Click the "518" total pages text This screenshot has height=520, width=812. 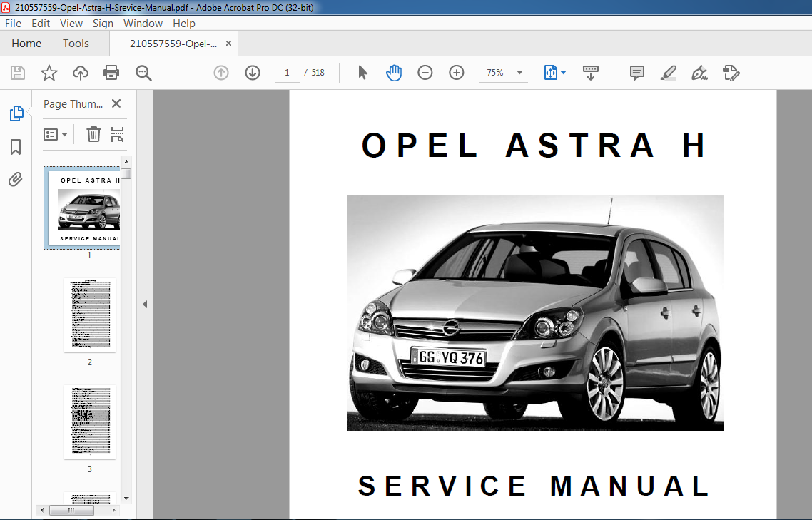click(x=318, y=73)
